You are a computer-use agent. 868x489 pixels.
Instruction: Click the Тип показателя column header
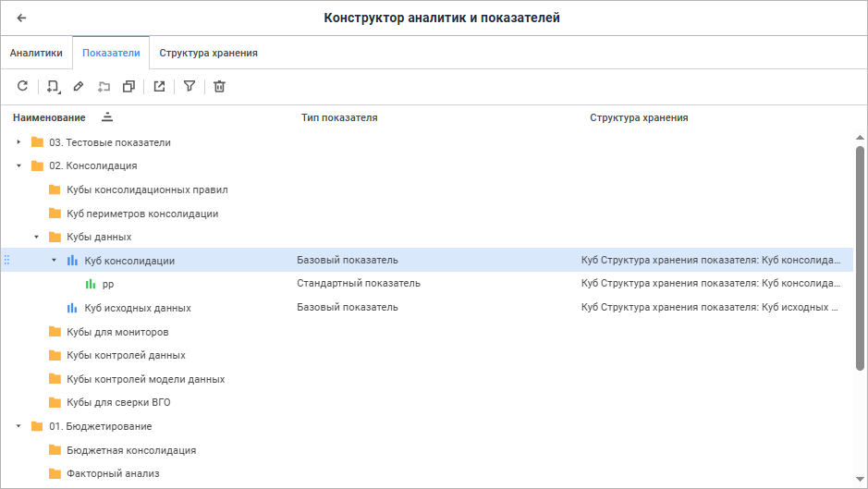(339, 117)
